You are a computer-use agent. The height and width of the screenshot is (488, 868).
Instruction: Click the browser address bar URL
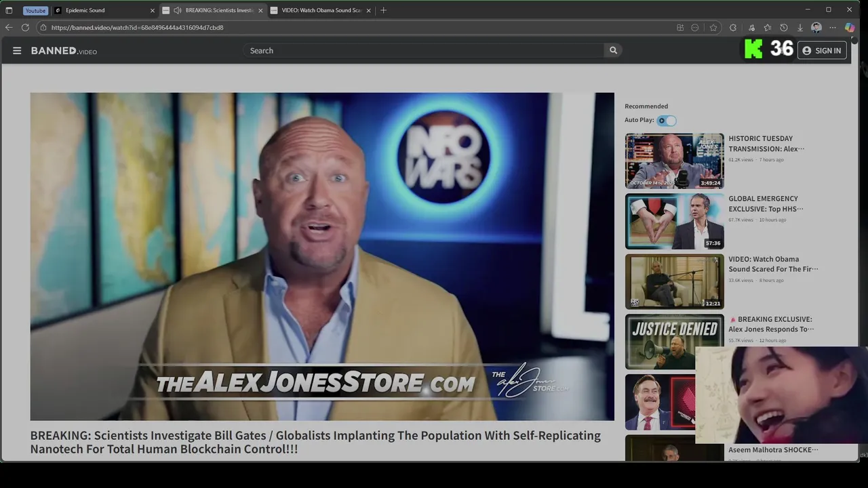pyautogui.click(x=137, y=27)
